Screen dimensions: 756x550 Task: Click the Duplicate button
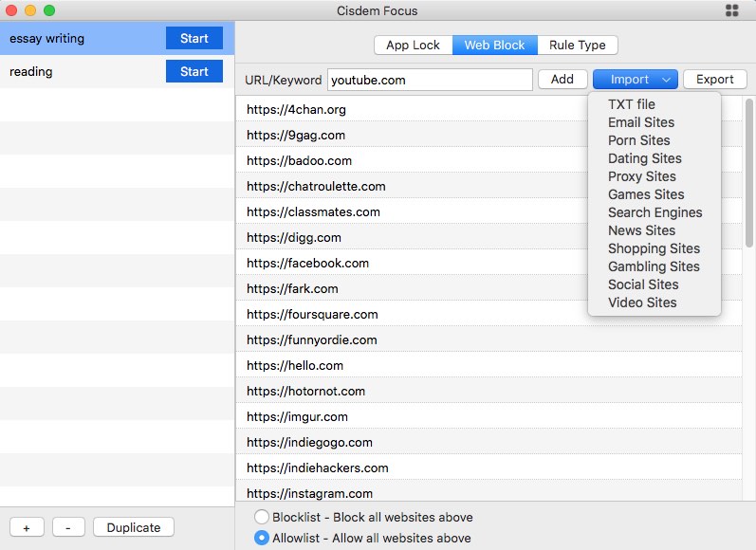point(134,527)
